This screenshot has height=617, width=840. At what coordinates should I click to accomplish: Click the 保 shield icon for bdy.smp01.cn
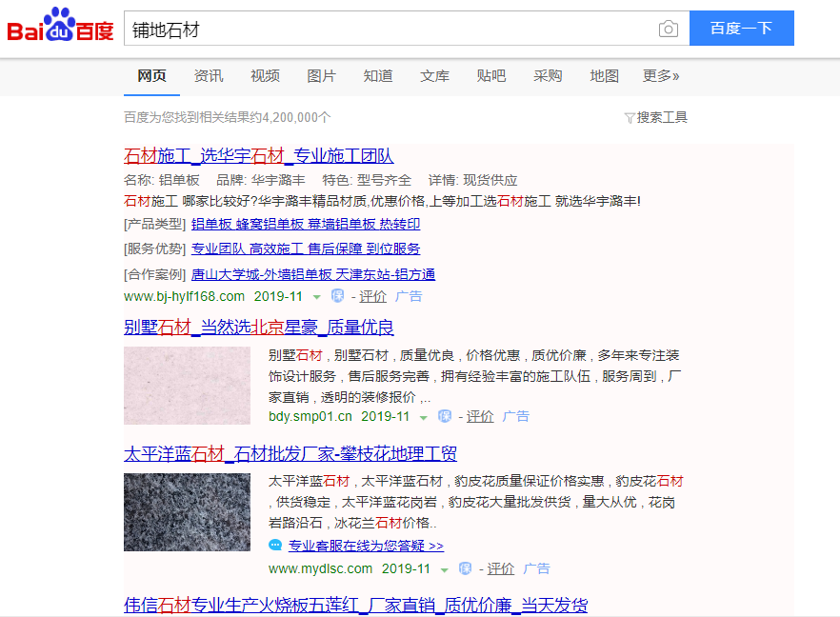click(445, 416)
